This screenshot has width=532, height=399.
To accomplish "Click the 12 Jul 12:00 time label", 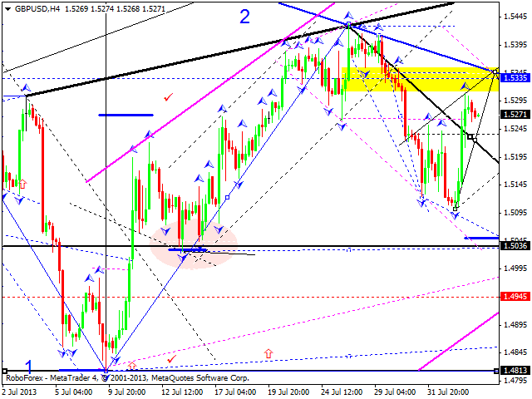I will click(182, 392).
